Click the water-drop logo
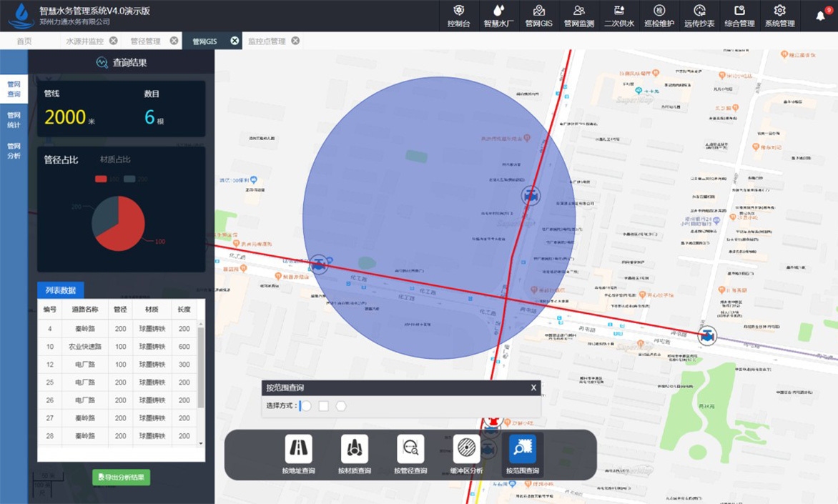This screenshot has height=504, width=838. (21, 16)
